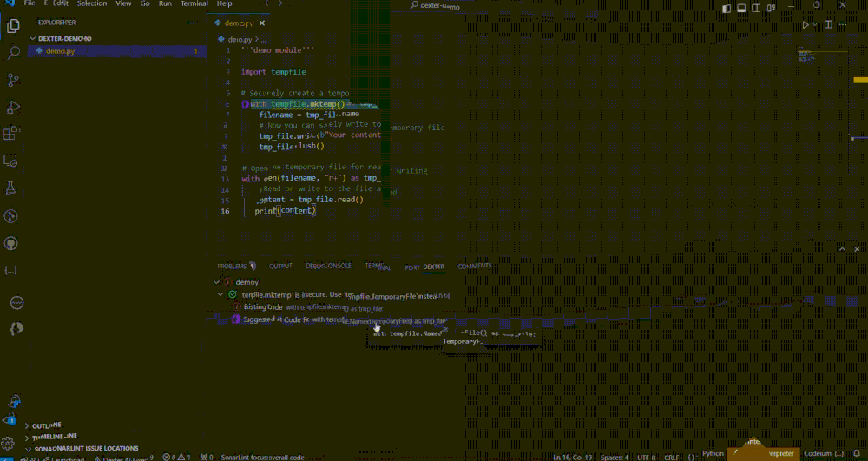
Task: Switch to the Problems panel tab
Action: [x=232, y=267]
